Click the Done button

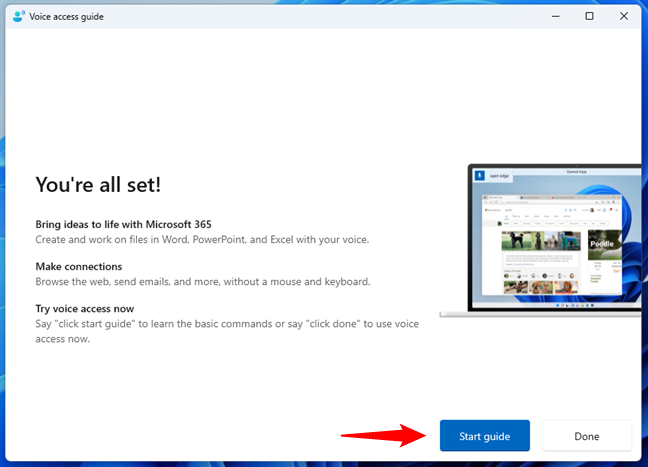pyautogui.click(x=587, y=436)
